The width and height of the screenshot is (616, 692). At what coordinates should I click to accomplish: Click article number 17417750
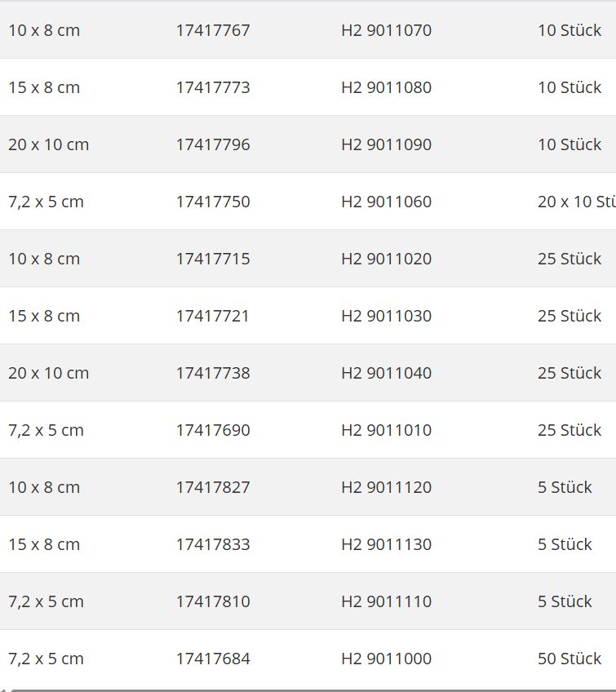click(213, 202)
